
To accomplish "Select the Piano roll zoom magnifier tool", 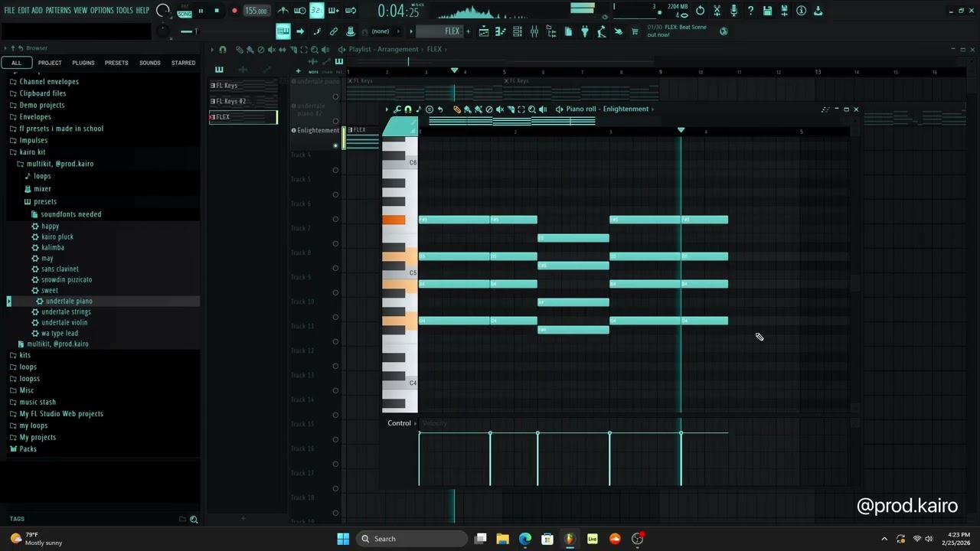I will click(532, 109).
